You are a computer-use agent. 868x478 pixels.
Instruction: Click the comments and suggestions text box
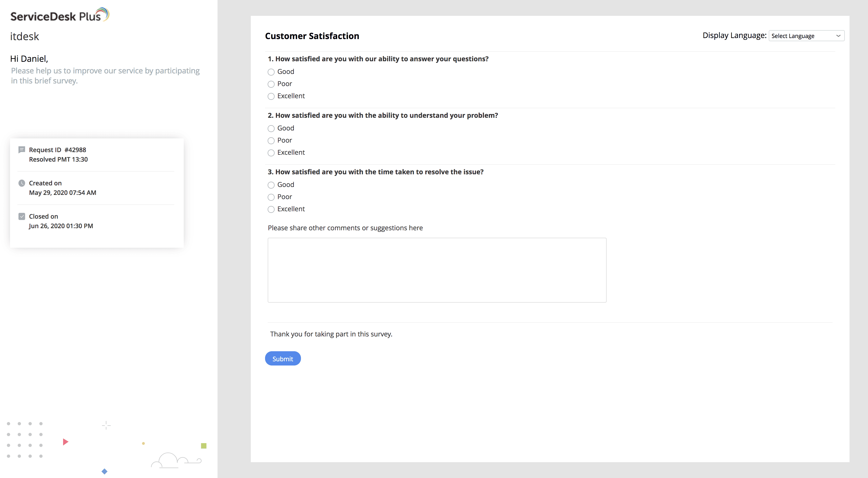437,270
